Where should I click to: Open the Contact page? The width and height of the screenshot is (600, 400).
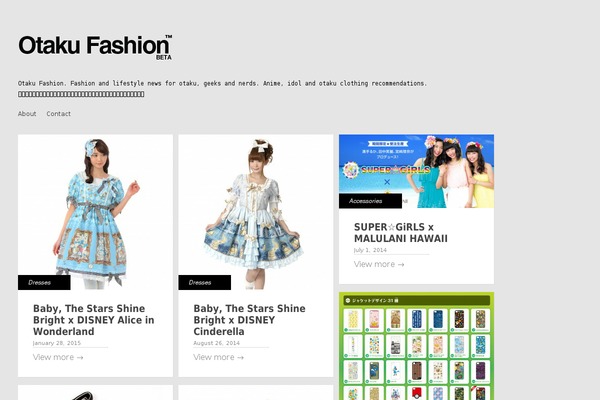(59, 114)
